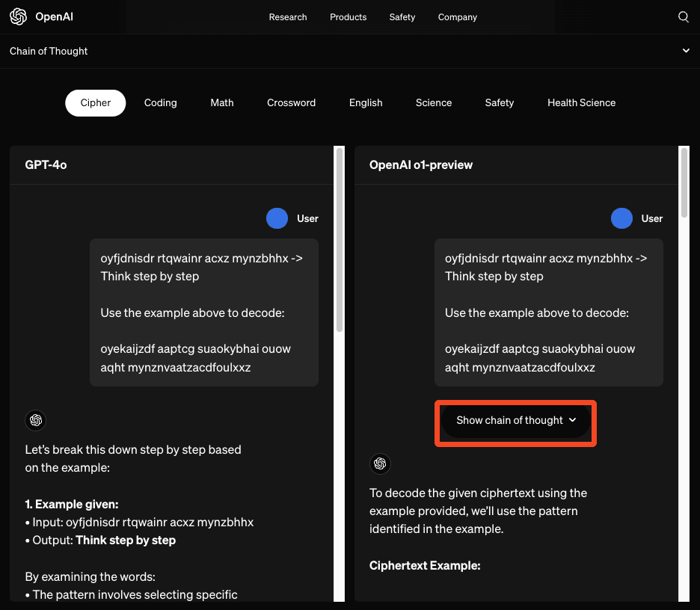Viewport: 700px width, 610px height.
Task: Open the Crossword tab
Action: [291, 103]
